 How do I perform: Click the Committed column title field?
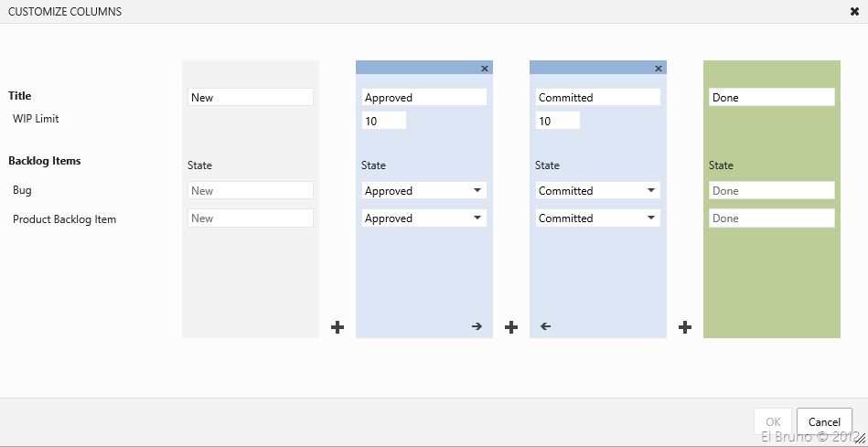pyautogui.click(x=598, y=98)
